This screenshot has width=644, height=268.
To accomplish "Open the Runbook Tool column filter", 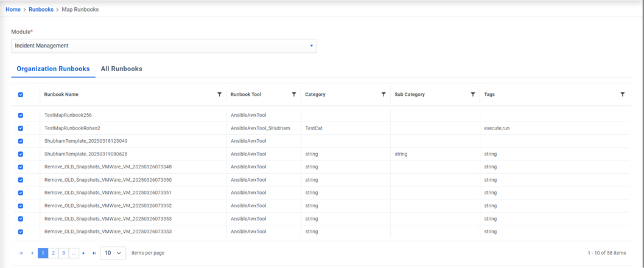I will (294, 95).
